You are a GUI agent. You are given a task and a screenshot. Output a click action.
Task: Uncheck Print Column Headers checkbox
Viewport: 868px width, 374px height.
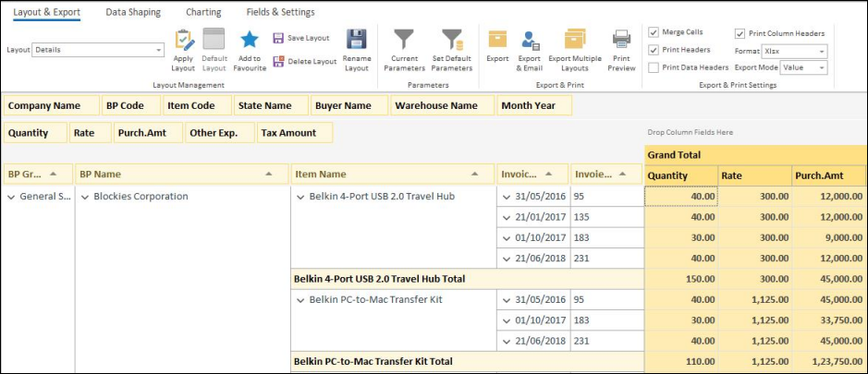coord(740,33)
